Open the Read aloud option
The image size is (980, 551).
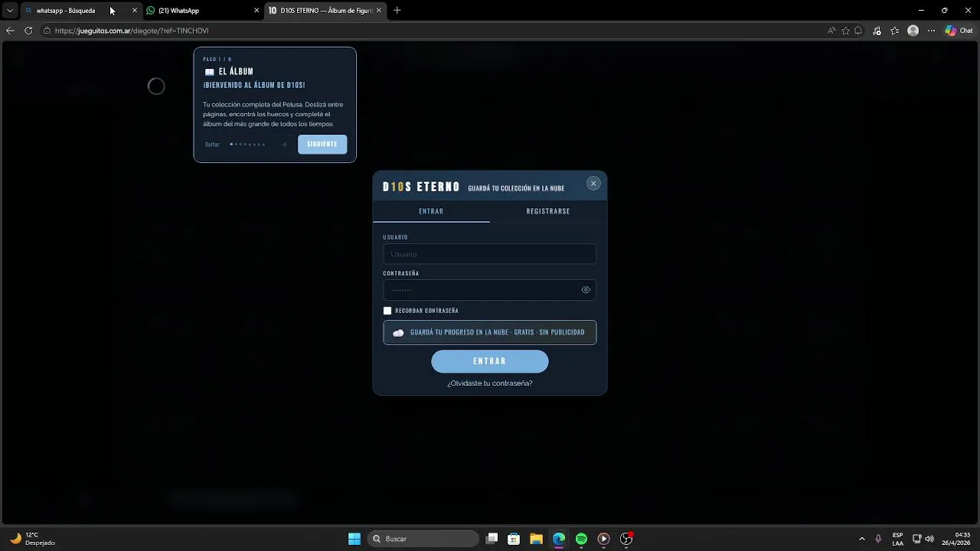coord(831,31)
